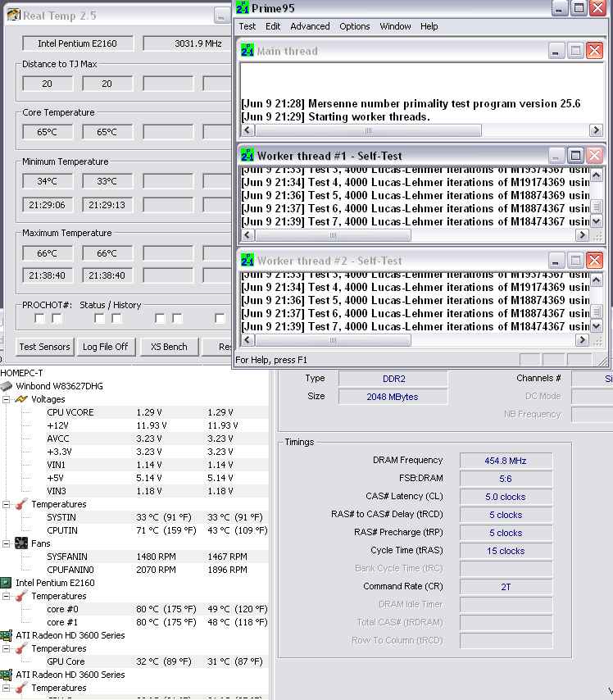Viewport: 613px width, 700px height.
Task: Toggle the first PROCHOT status checkbox
Action: [39, 318]
